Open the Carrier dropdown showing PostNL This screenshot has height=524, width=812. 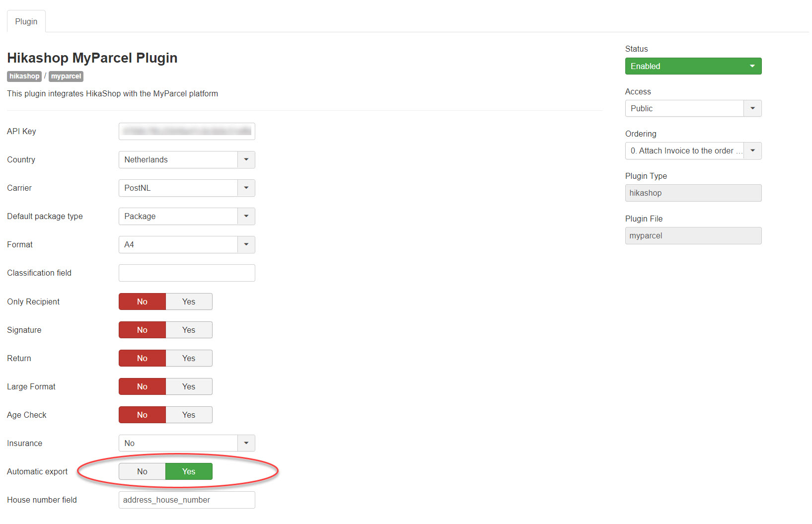tap(187, 188)
